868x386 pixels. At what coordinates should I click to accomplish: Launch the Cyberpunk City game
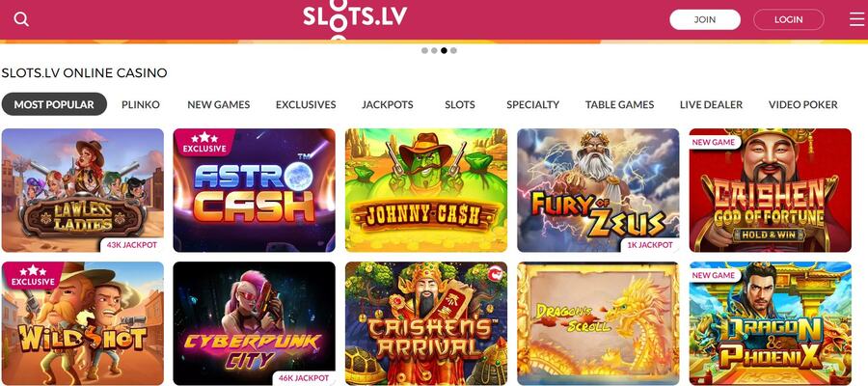click(x=254, y=323)
